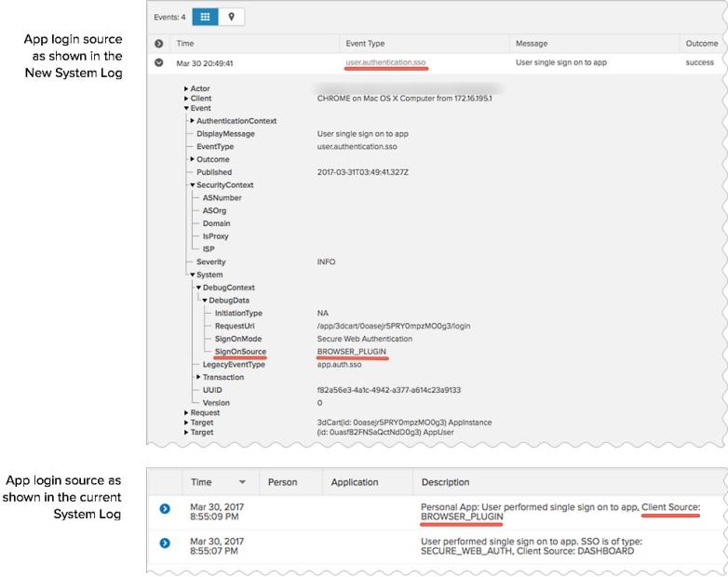This screenshot has width=728, height=577.
Task: Select the Published tree item
Action: click(x=214, y=172)
